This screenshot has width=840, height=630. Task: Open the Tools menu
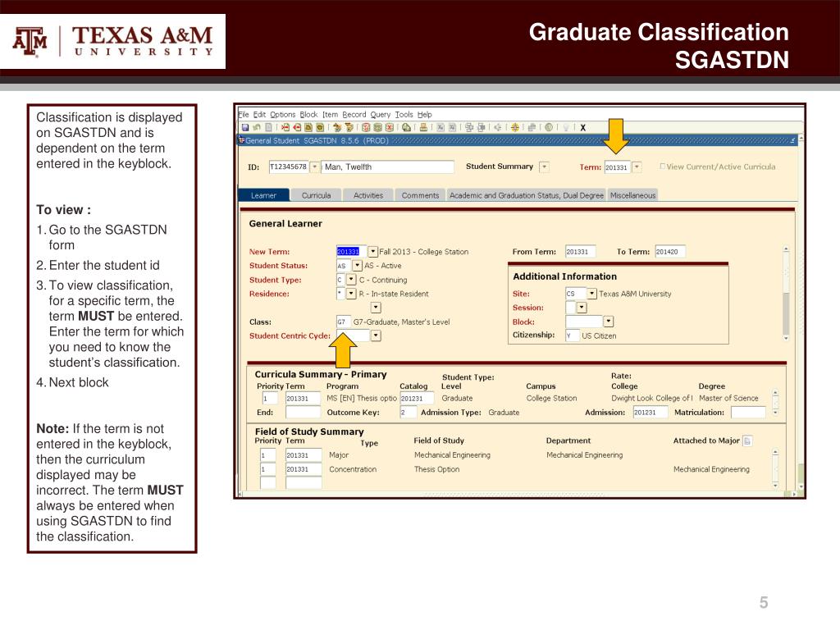[x=404, y=115]
